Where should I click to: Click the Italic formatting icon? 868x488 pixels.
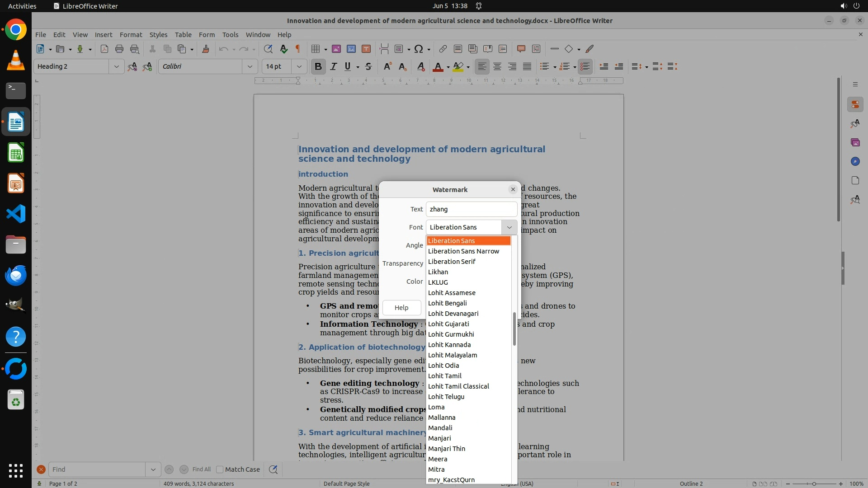point(333,66)
